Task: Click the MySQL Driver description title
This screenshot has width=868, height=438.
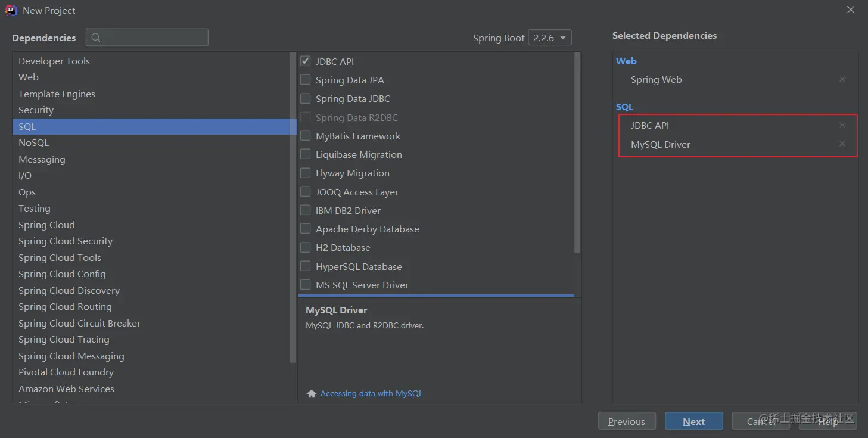Action: coord(337,310)
